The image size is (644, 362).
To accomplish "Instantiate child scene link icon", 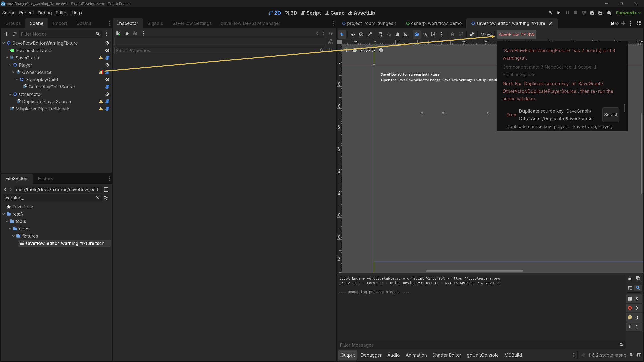I will tap(15, 34).
